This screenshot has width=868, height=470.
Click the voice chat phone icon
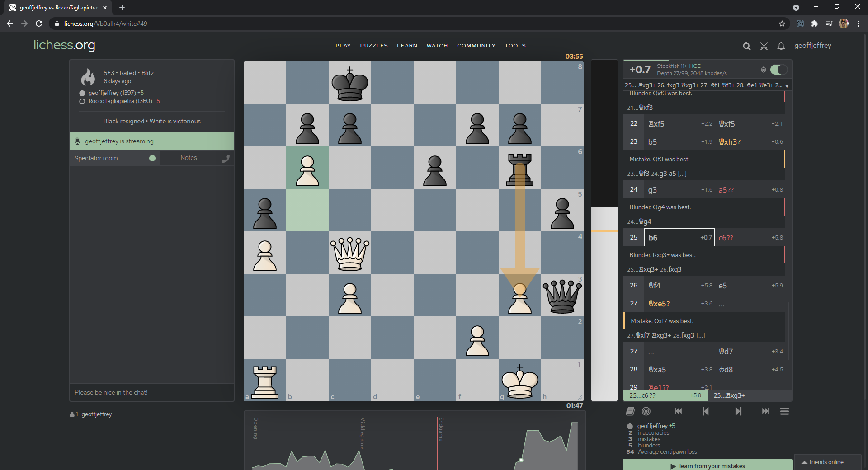click(226, 159)
